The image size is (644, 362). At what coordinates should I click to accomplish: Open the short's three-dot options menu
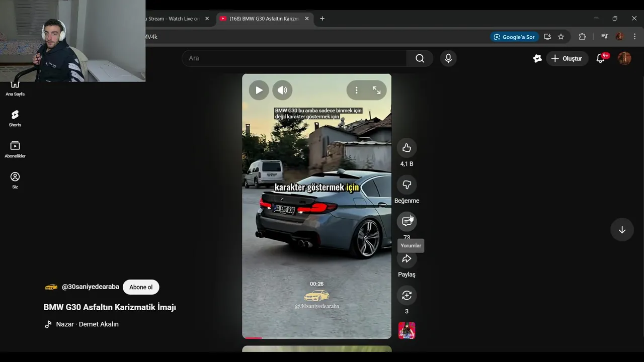click(x=356, y=90)
